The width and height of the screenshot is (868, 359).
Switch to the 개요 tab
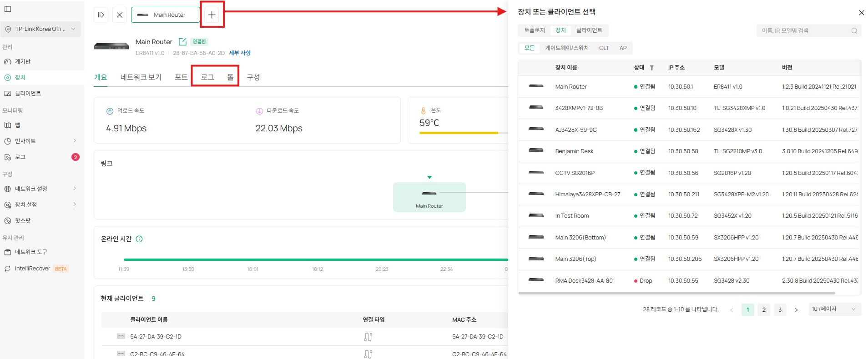pos(101,77)
